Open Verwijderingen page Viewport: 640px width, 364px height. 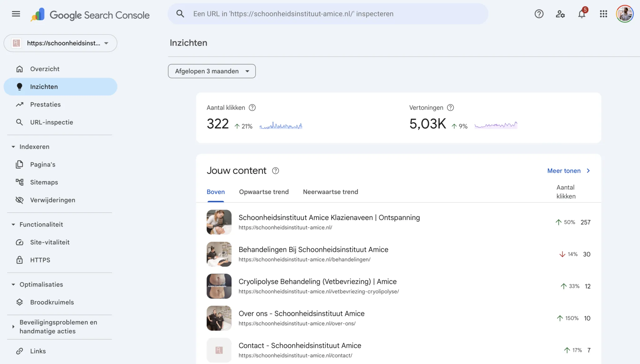point(60,200)
